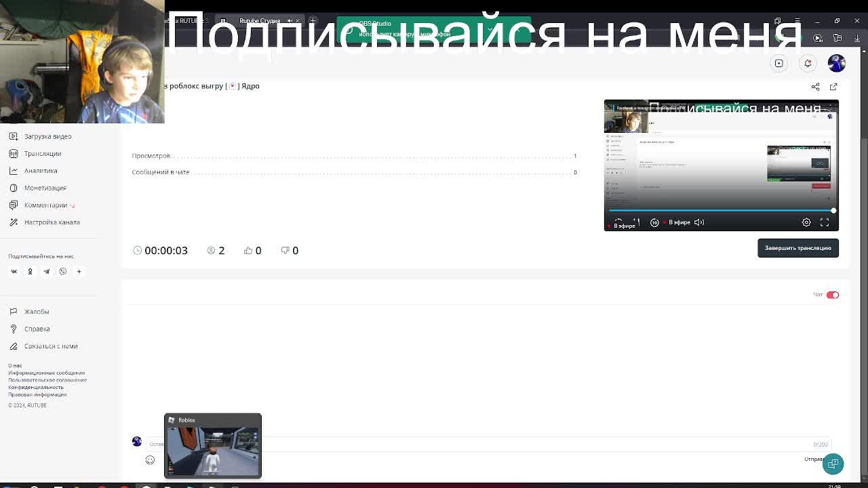Click the channel settings wand icon

14,222
